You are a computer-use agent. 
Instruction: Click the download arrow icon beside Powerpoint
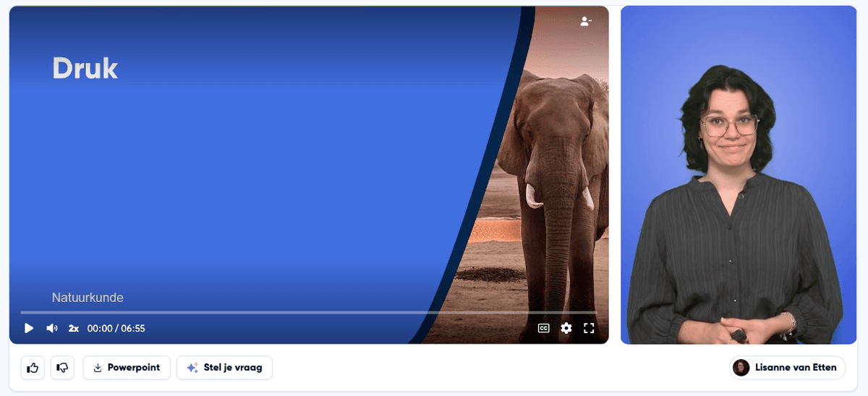98,368
